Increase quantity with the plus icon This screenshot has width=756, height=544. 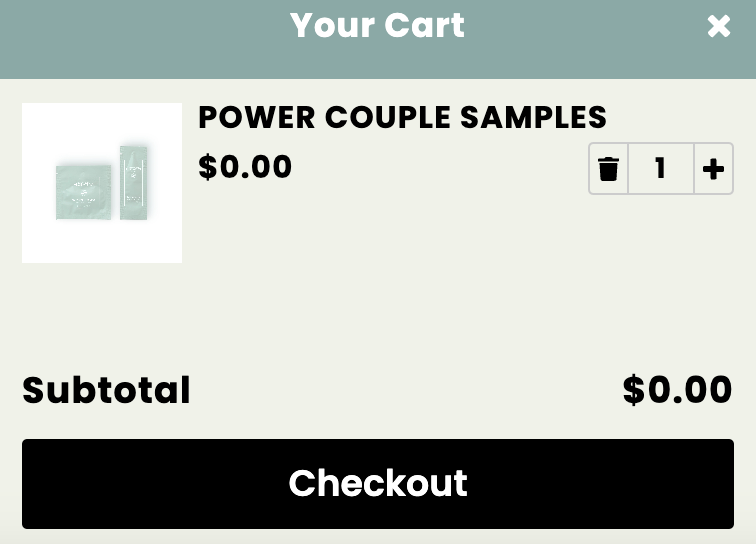click(713, 169)
